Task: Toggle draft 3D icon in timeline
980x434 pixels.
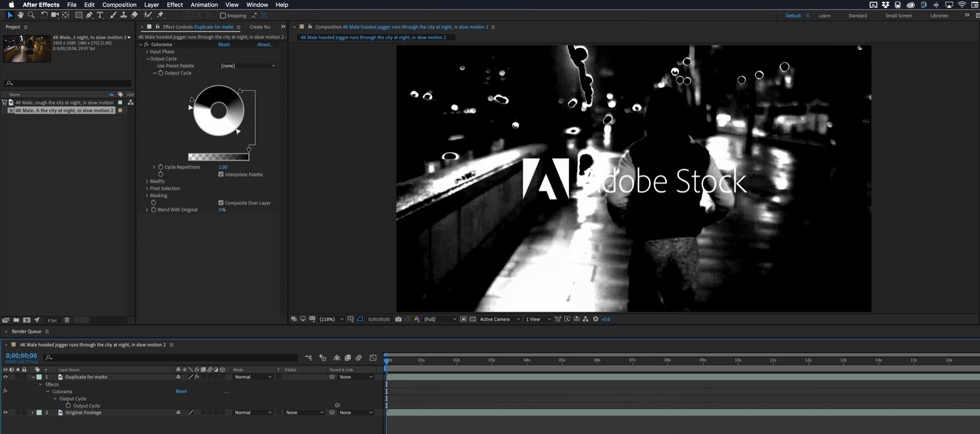Action: (x=323, y=358)
